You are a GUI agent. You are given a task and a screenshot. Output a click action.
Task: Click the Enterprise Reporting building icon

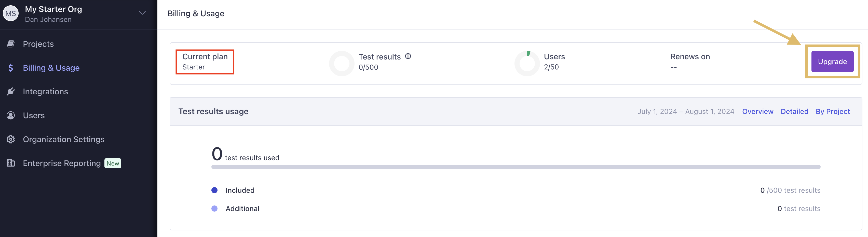tap(11, 163)
